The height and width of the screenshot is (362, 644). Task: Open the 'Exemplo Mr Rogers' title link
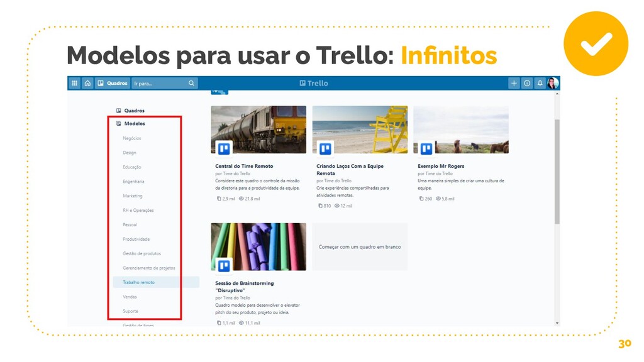coord(441,166)
